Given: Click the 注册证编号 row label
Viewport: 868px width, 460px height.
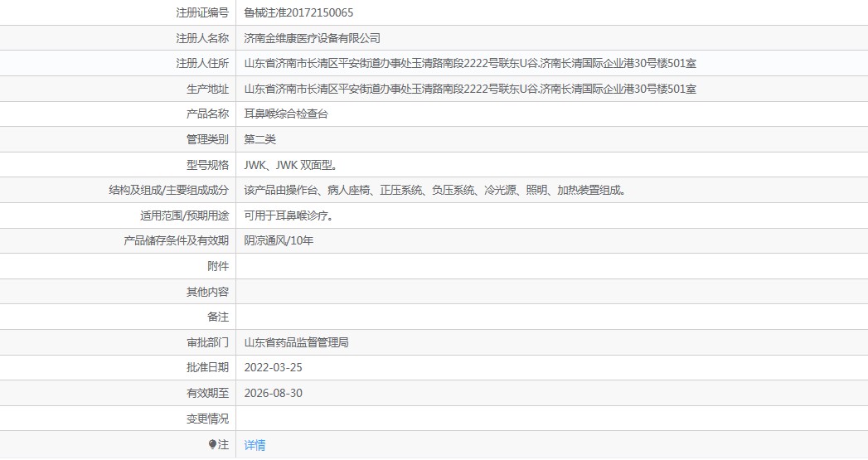Looking at the screenshot, I should click(202, 12).
